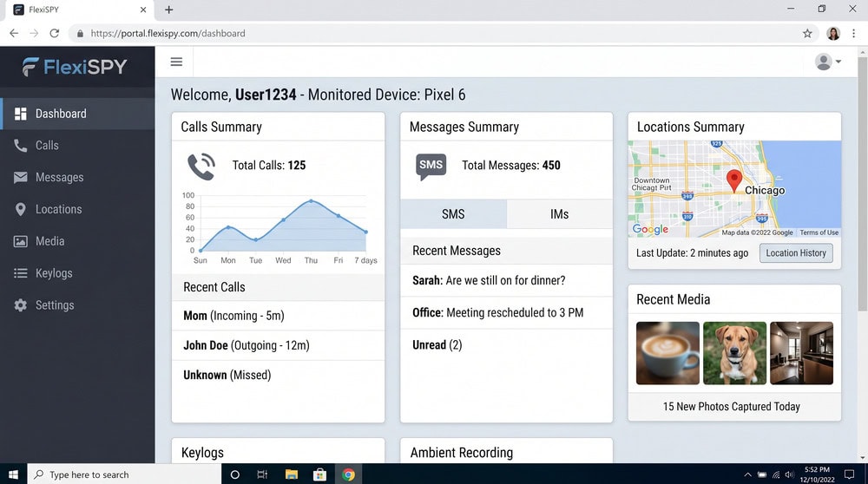The image size is (868, 484).
Task: Open the Dashboard sidebar item
Action: click(77, 114)
